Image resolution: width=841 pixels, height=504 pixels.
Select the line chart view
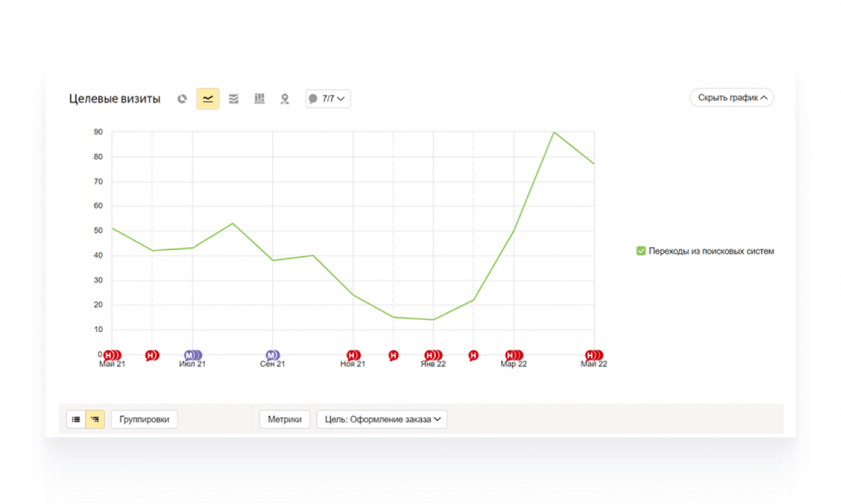[x=208, y=99]
